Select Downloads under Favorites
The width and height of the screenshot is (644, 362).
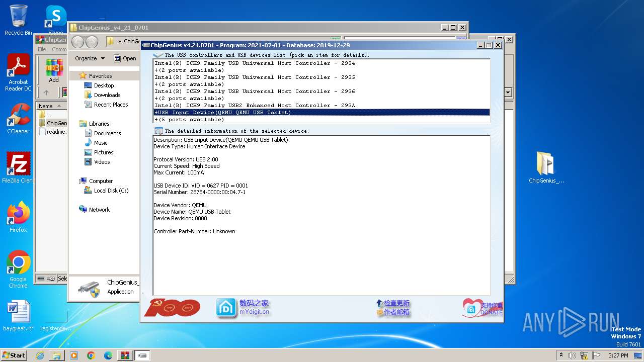click(102, 95)
